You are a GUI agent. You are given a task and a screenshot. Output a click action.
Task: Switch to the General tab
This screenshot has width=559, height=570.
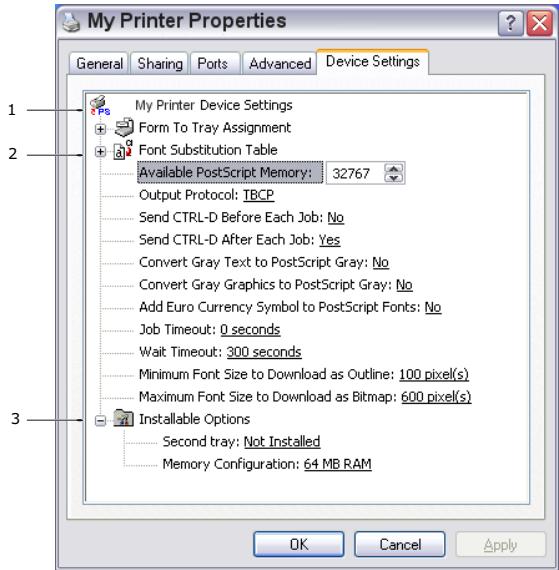pyautogui.click(x=99, y=64)
